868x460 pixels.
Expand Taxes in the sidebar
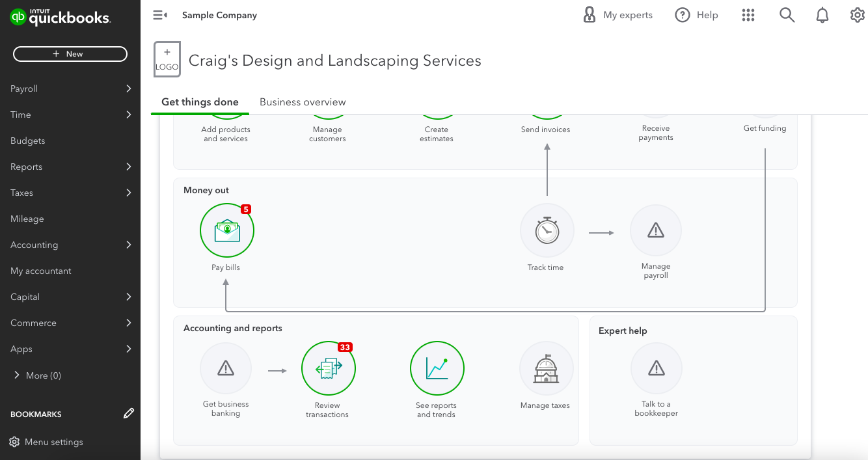pyautogui.click(x=70, y=193)
